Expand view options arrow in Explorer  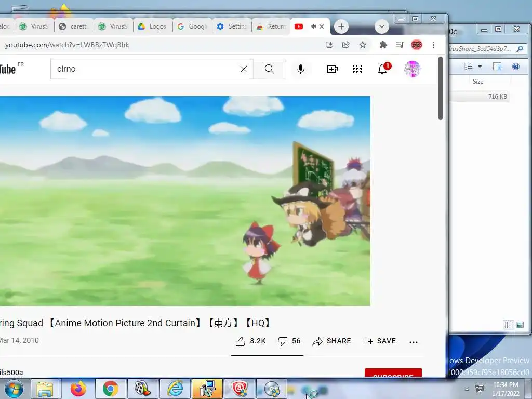pyautogui.click(x=480, y=66)
